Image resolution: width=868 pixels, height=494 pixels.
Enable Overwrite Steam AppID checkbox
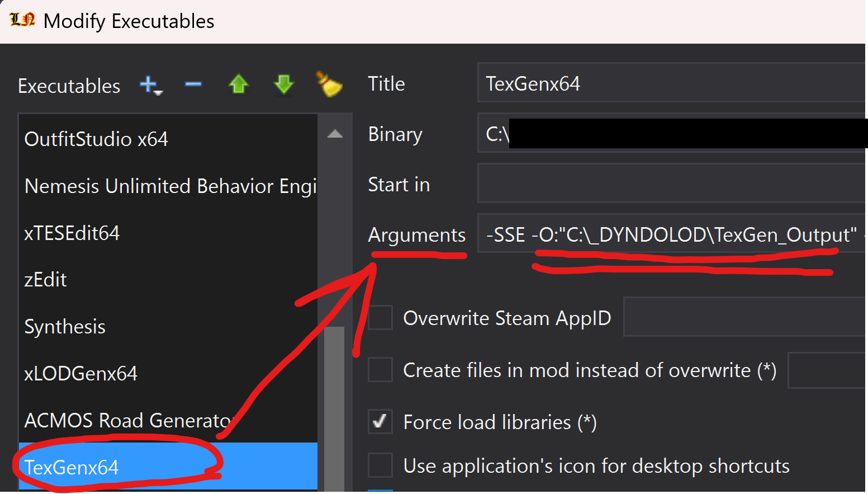tap(380, 318)
